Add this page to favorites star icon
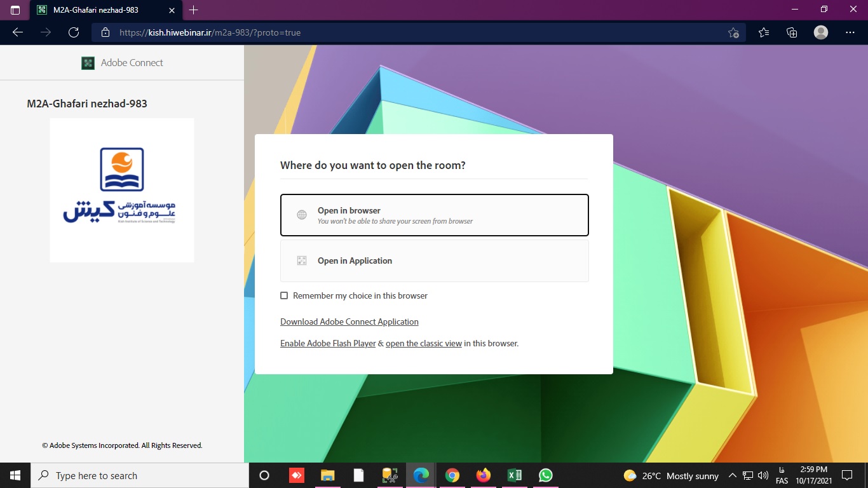 pyautogui.click(x=733, y=32)
